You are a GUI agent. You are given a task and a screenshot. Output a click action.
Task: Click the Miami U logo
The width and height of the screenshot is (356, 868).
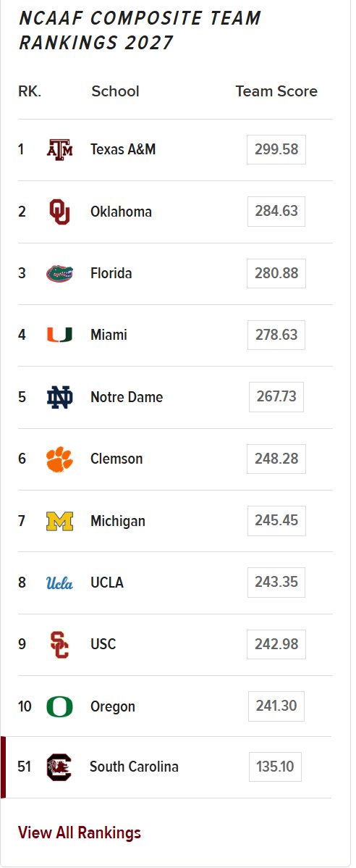coord(60,335)
